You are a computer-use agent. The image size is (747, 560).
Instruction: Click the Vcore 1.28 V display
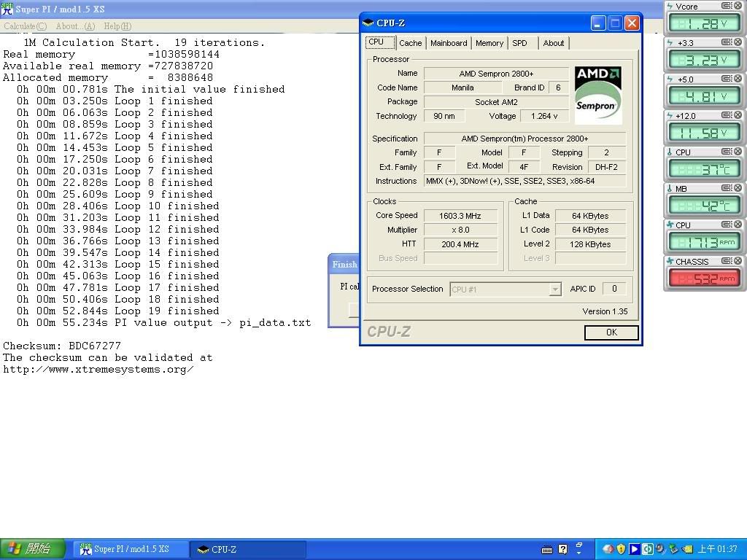pos(704,24)
